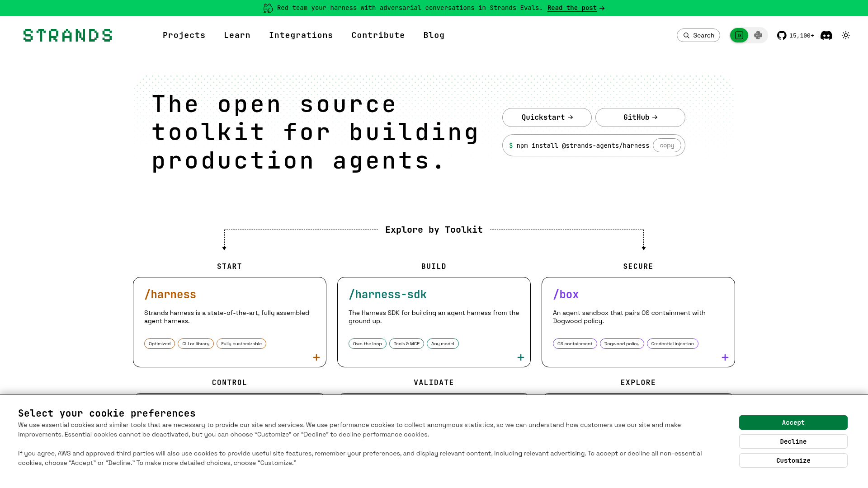Open the /harness-sdk card title

387,295
